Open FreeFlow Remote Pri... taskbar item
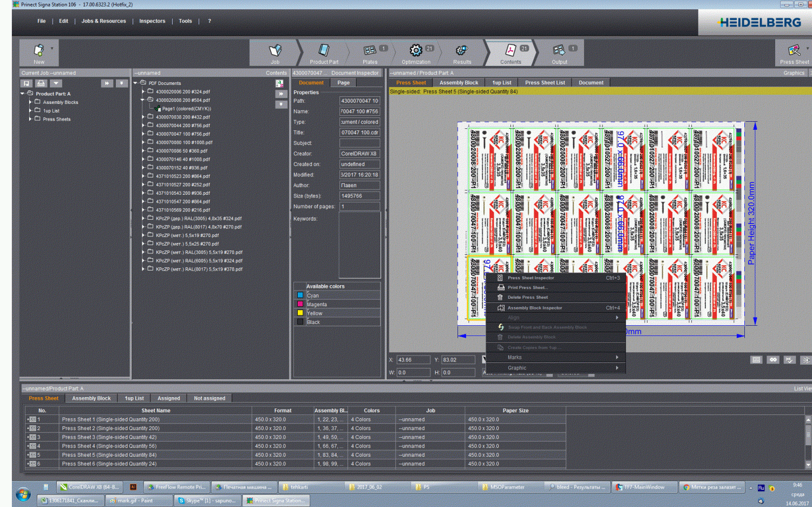 click(x=176, y=487)
